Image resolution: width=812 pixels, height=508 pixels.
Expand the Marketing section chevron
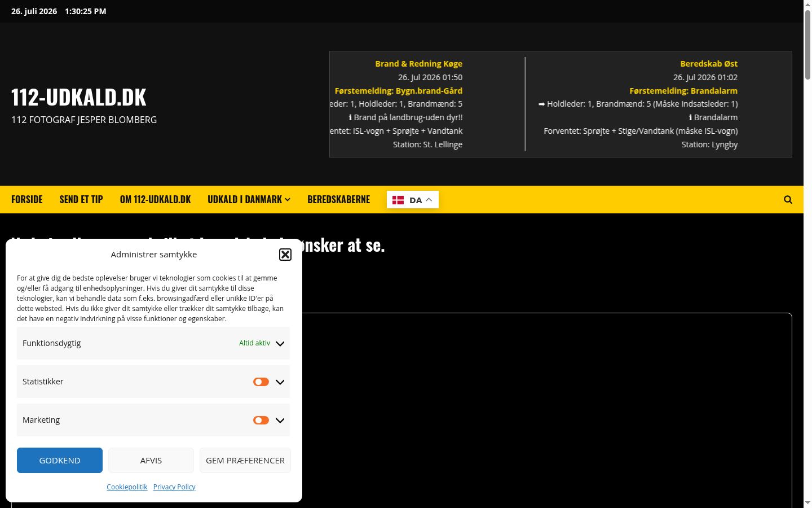click(x=280, y=421)
